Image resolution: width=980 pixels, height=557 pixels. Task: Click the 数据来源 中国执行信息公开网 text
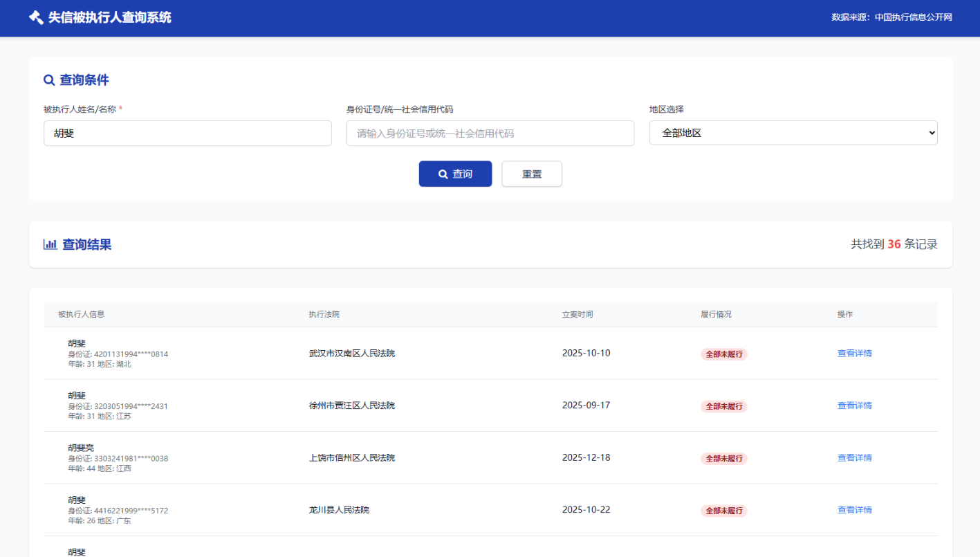[891, 17]
